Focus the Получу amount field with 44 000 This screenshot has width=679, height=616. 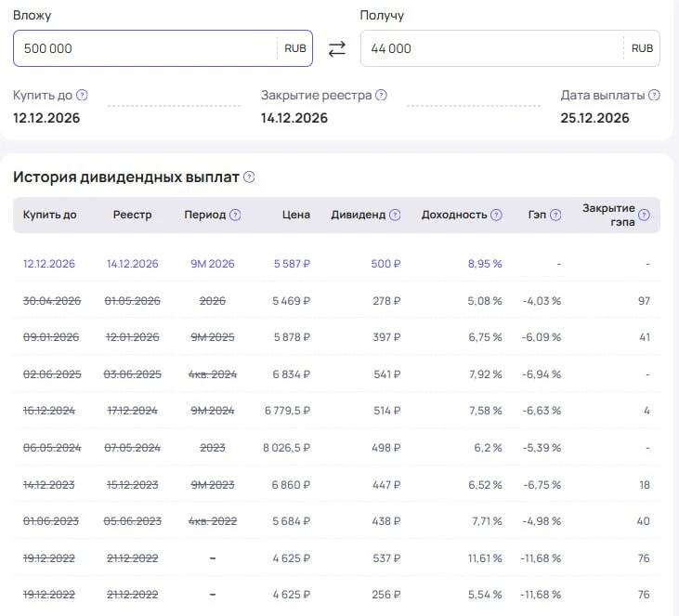(510, 48)
